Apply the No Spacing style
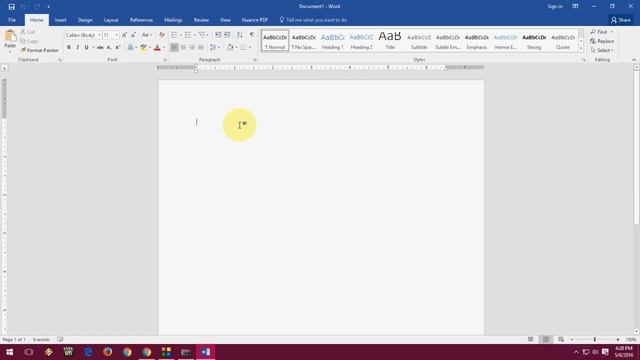 pyautogui.click(x=304, y=41)
